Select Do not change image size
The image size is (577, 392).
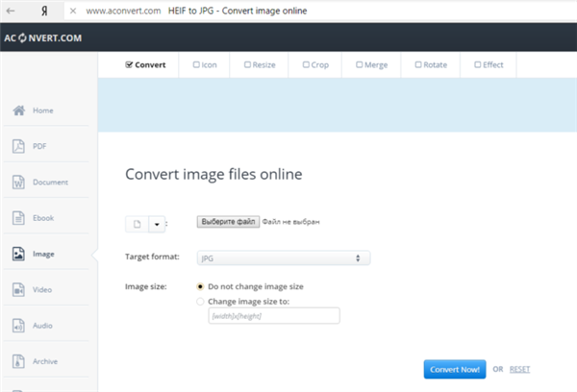pos(200,286)
